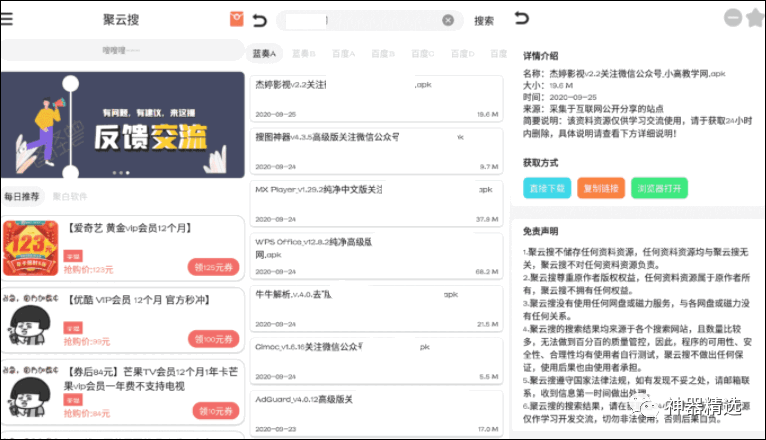The height and width of the screenshot is (440, 766).
Task: Click the 搜索 search button
Action: pos(484,21)
